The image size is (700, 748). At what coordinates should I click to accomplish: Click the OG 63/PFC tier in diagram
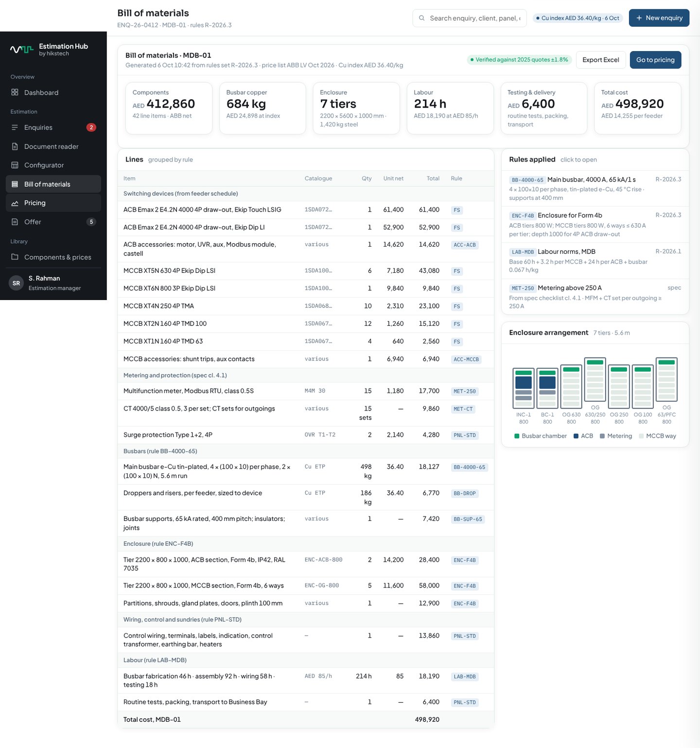pyautogui.click(x=666, y=379)
